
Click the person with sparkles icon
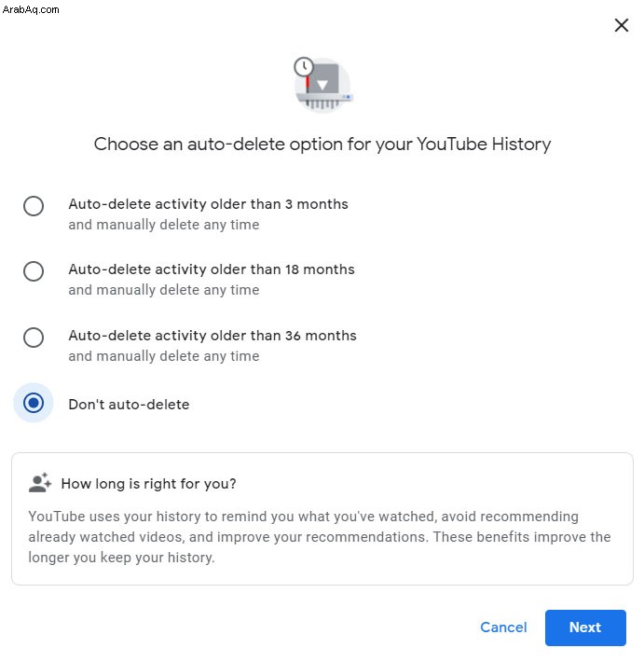coord(40,483)
